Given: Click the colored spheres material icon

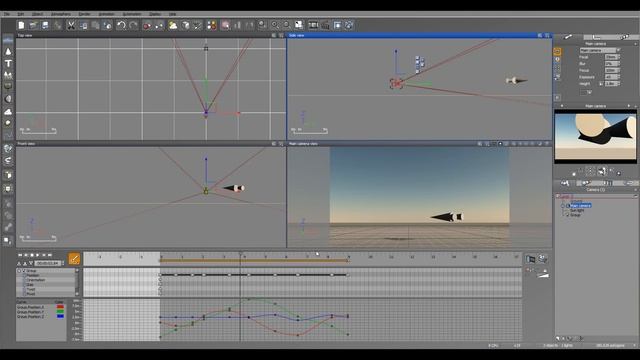Looking at the screenshot, I should click(x=211, y=25).
